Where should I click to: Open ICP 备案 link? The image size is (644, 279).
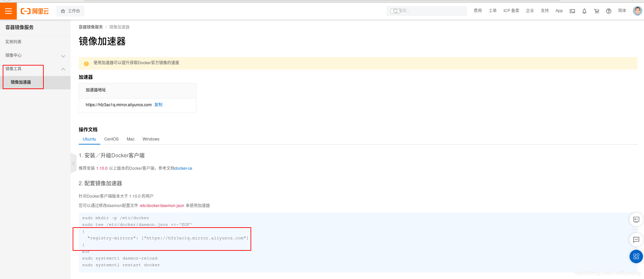(511, 11)
